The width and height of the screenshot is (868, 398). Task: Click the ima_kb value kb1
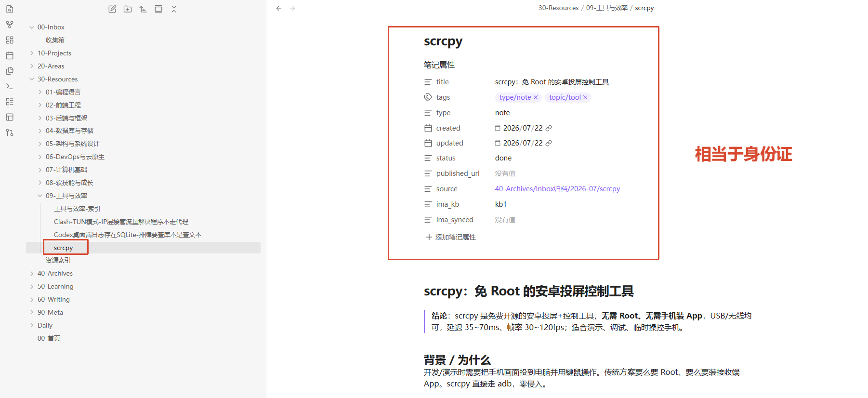click(501, 204)
